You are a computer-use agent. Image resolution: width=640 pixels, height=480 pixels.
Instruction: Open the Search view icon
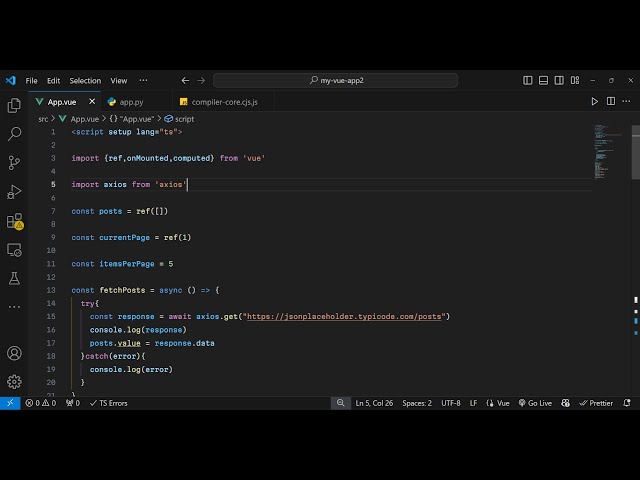pos(14,133)
